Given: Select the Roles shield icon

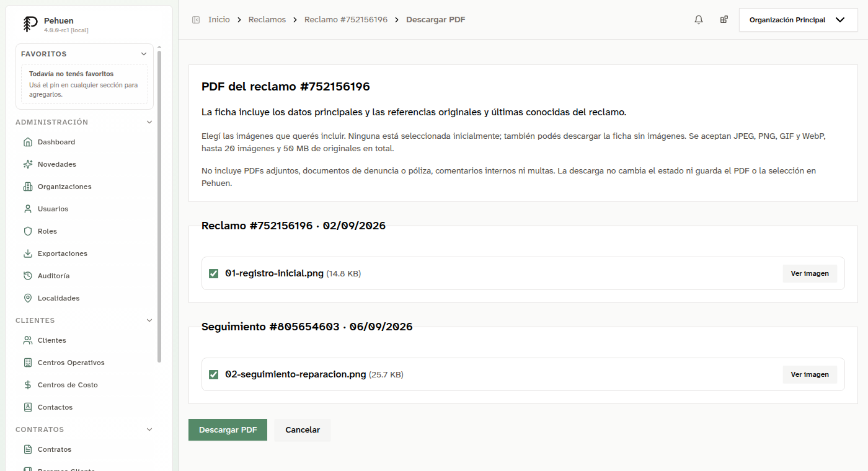Looking at the screenshot, I should (x=27, y=231).
